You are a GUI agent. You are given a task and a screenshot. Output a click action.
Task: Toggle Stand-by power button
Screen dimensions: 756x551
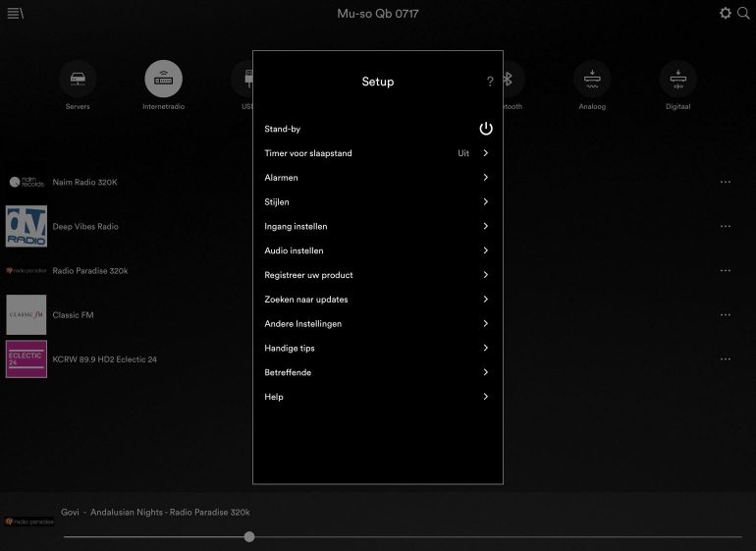click(485, 129)
